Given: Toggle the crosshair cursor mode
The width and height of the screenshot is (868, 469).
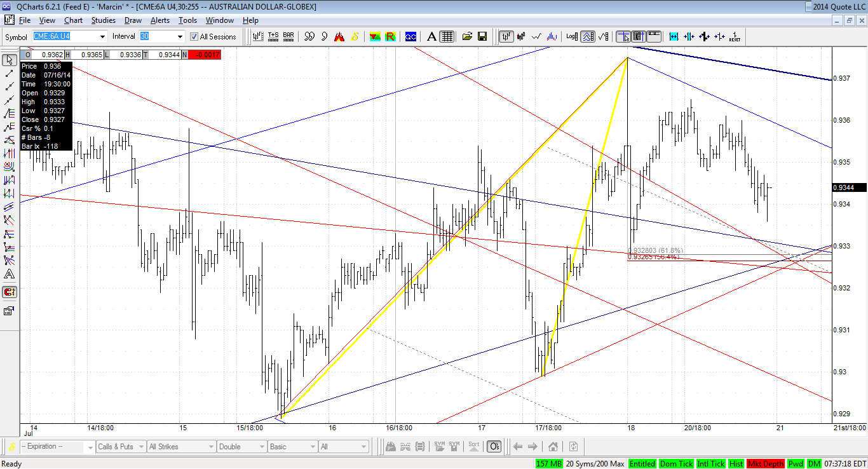Looking at the screenshot, I should tap(623, 36).
